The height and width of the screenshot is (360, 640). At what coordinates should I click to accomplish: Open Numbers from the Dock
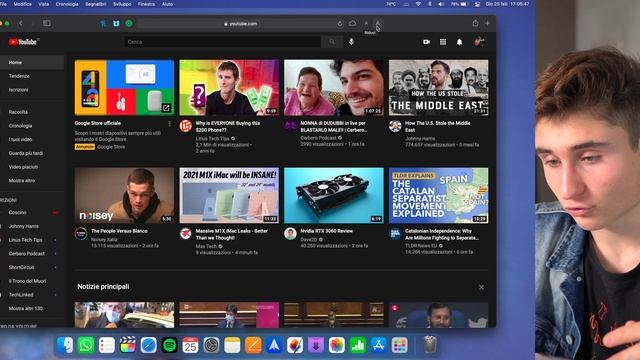[358, 345]
